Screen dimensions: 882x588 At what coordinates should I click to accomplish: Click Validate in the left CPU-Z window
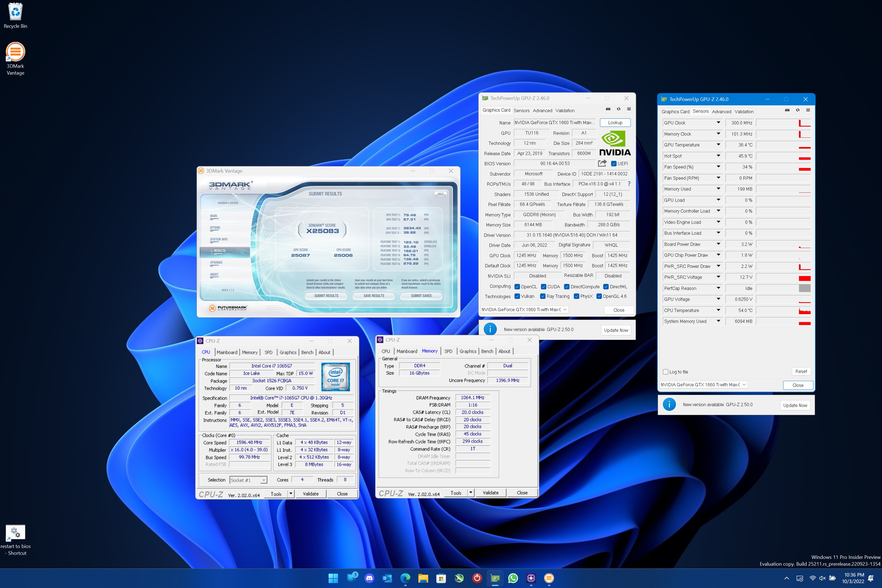click(x=311, y=494)
